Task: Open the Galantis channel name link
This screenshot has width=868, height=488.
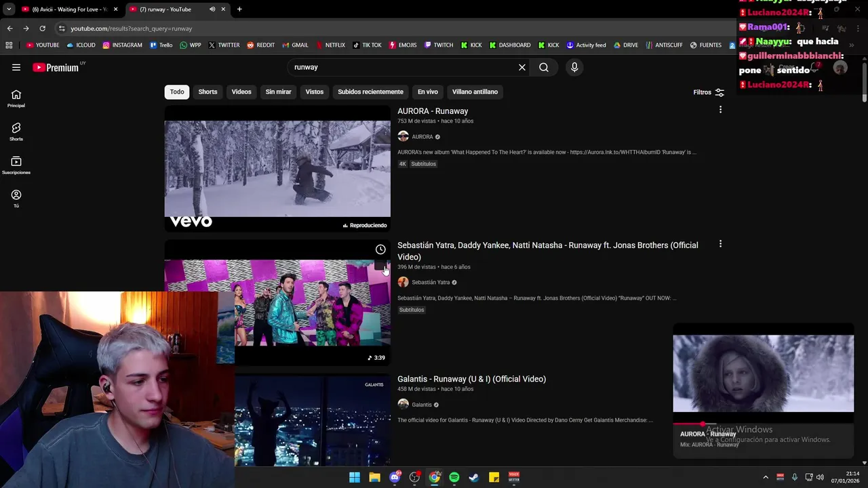Action: (422, 405)
